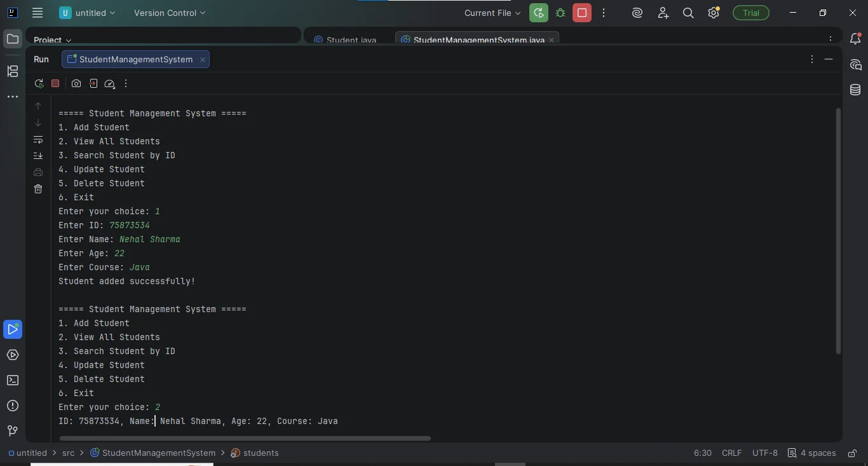Viewport: 868px width, 466px height.
Task: Open the Database tool window icon
Action: pyautogui.click(x=855, y=90)
